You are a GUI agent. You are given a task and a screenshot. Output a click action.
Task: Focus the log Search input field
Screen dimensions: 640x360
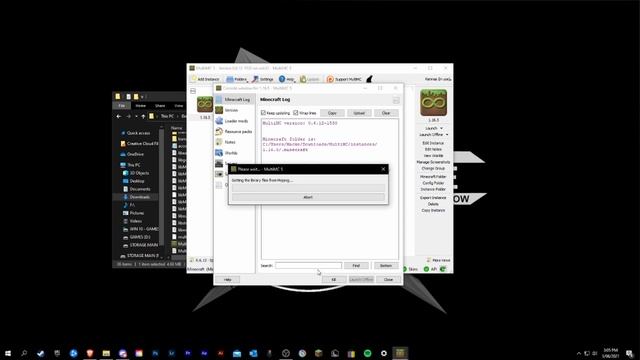309,266
